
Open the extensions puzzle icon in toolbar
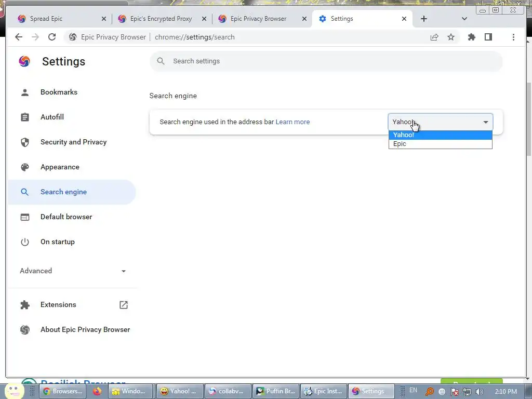tap(472, 37)
